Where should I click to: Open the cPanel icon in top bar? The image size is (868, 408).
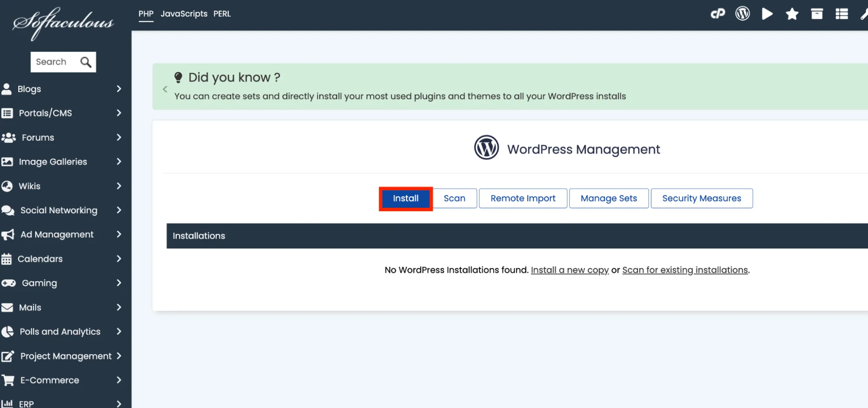718,14
